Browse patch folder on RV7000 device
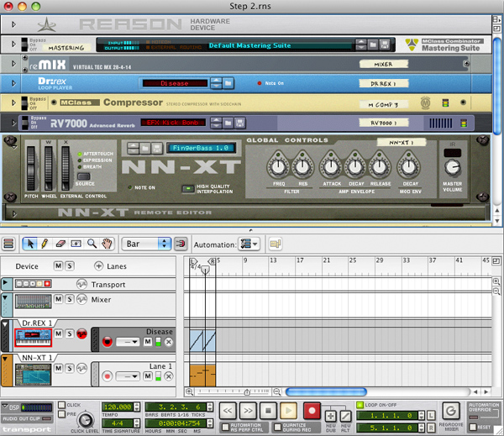Viewport: 504px width, 436px height. pos(228,123)
